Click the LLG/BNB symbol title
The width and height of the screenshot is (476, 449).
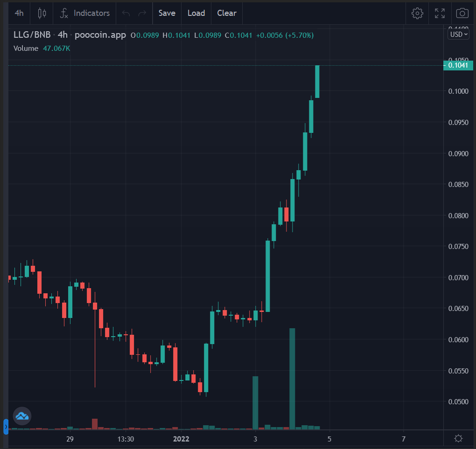click(32, 35)
